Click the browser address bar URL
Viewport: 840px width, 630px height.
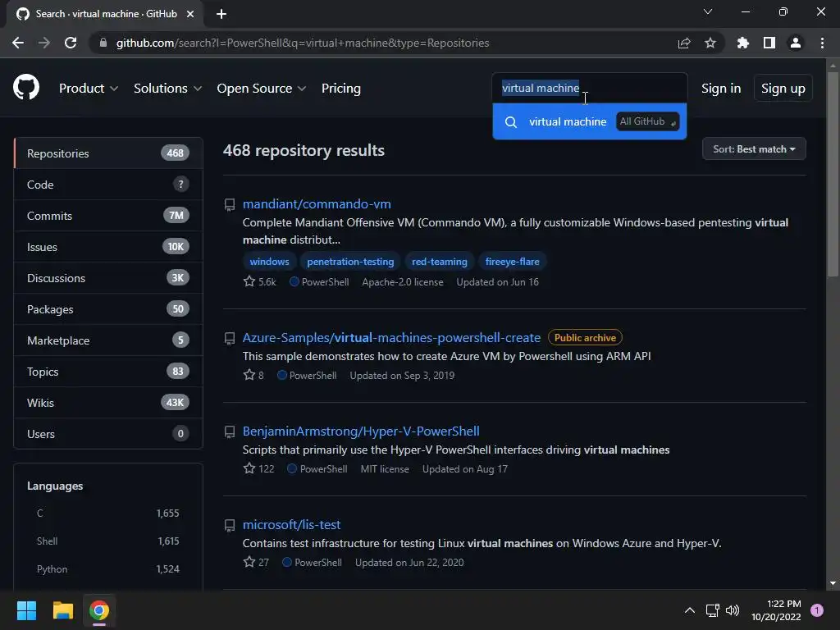303,43
